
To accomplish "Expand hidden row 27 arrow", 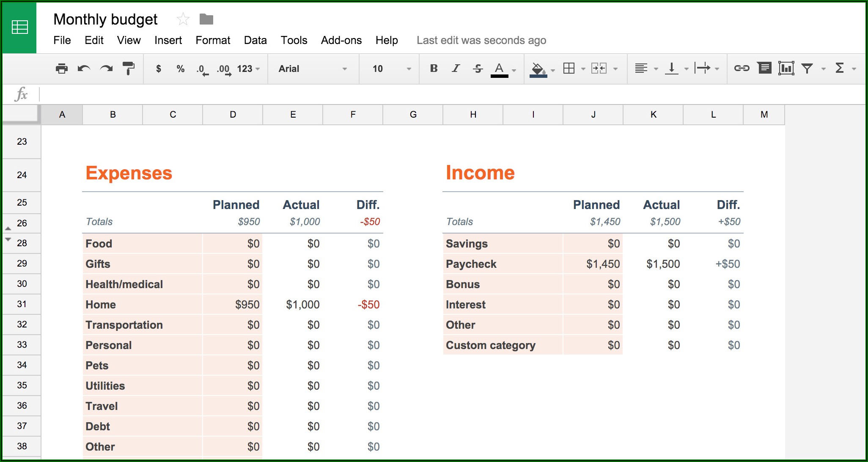I will pos(8,229).
